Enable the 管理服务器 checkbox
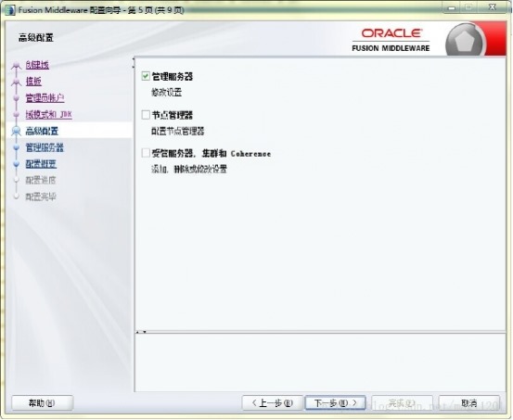 pyautogui.click(x=146, y=76)
